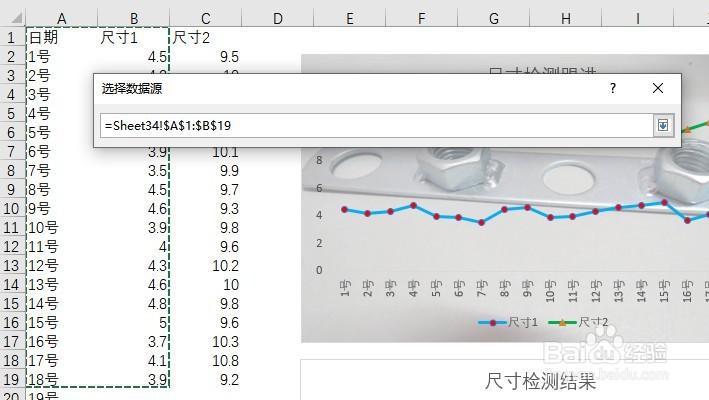Image resolution: width=709 pixels, height=400 pixels.
Task: Click cell containing 日期
Action: 62,38
